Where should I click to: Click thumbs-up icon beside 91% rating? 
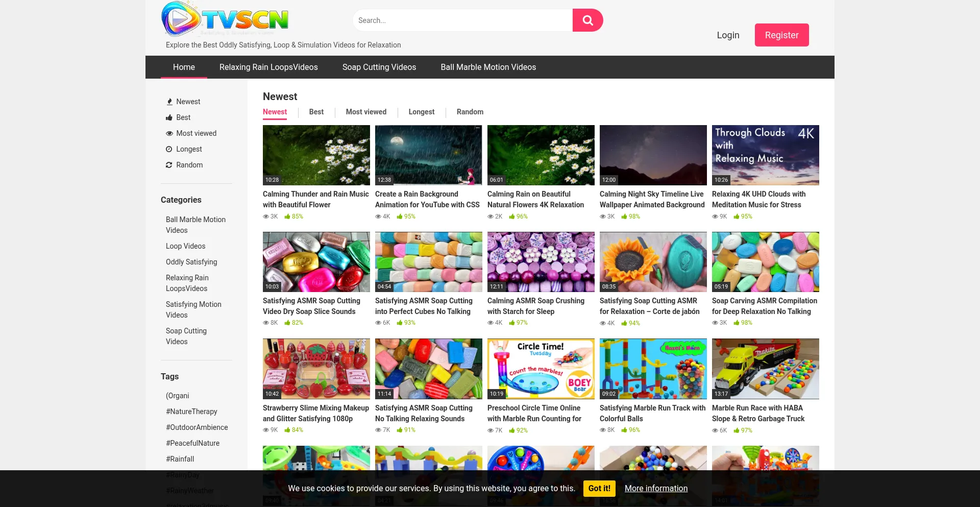point(400,430)
